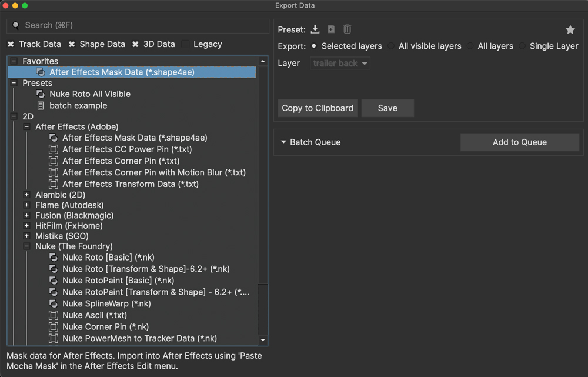Click the format list scroll up arrow

(x=263, y=61)
